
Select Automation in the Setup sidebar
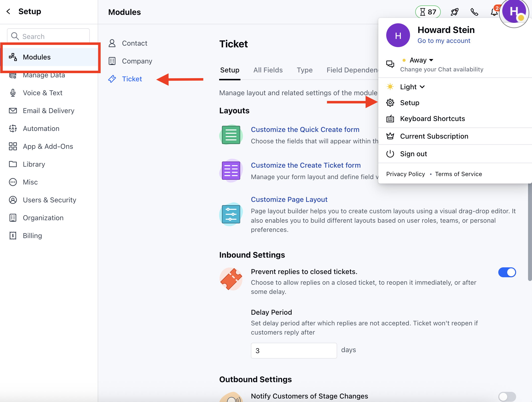pyautogui.click(x=41, y=128)
